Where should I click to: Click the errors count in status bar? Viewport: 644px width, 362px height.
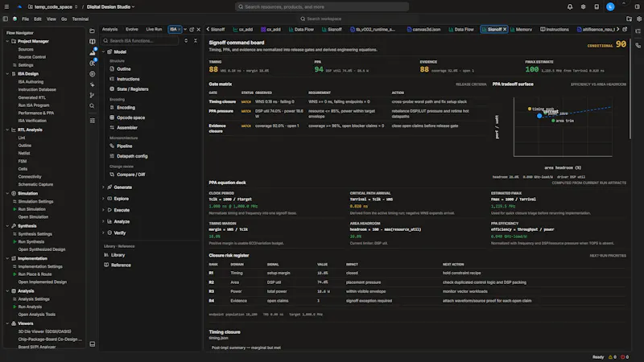coord(625,357)
